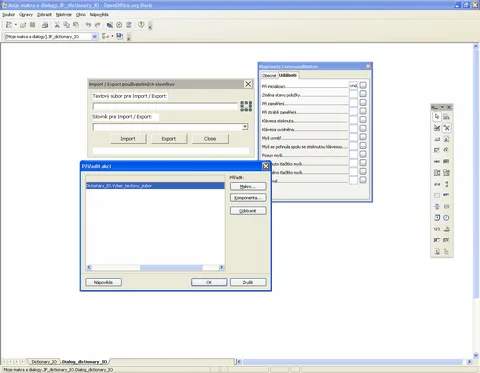Click OK in Přiřadit akci dialog
The height and width of the screenshot is (373, 480).
click(x=209, y=282)
